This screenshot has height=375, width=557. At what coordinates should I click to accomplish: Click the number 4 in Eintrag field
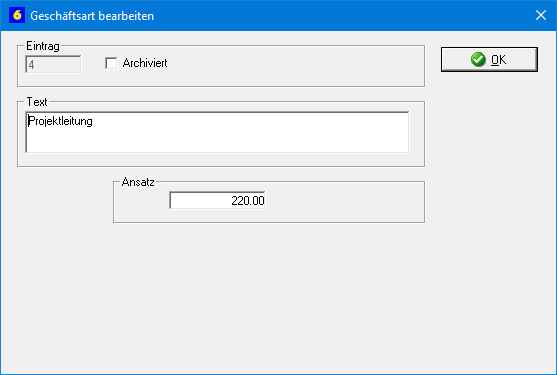[32, 65]
